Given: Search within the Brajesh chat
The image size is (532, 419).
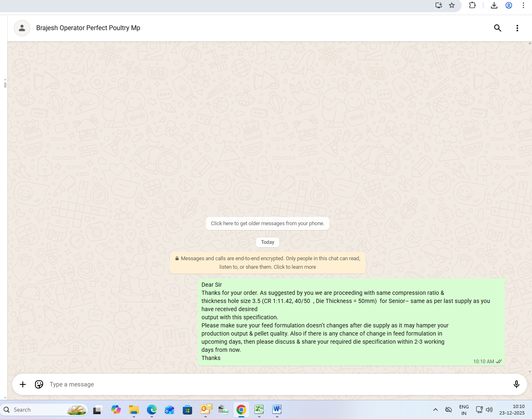Looking at the screenshot, I should point(497,28).
